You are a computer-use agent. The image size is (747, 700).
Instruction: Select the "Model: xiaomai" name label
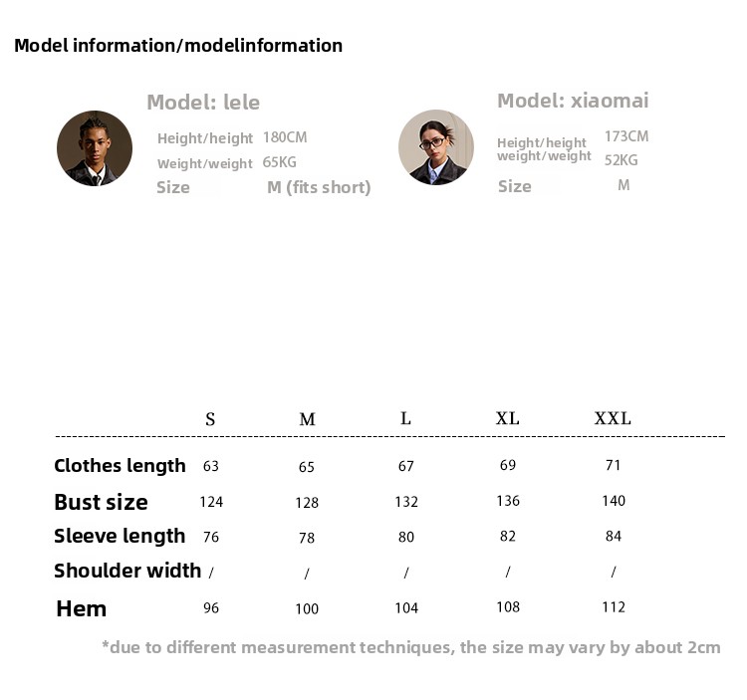pos(573,101)
